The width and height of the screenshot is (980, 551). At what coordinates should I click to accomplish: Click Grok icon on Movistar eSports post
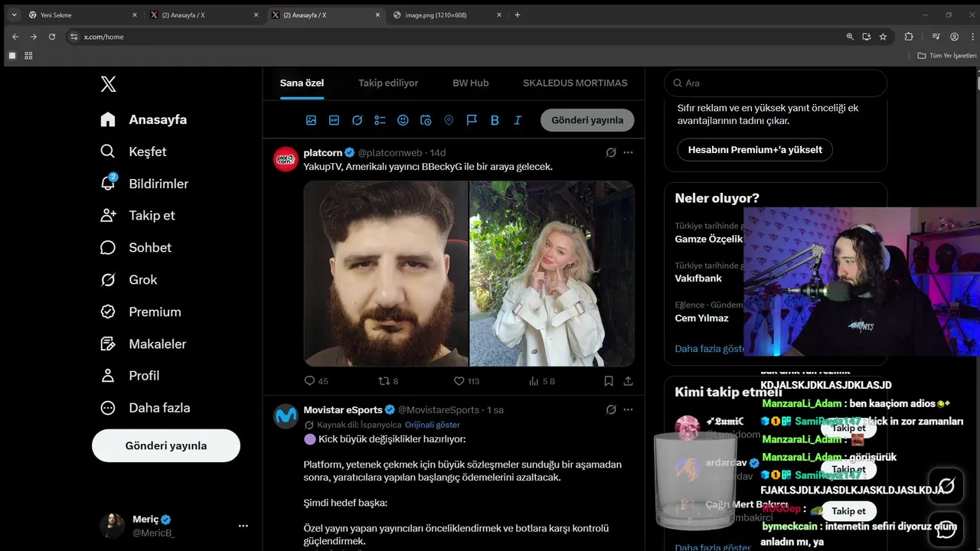611,409
